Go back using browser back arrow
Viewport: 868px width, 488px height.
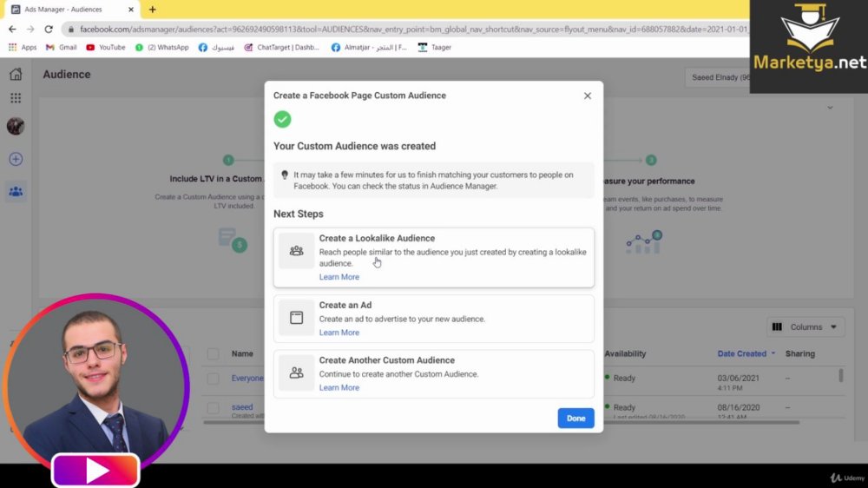12,30
